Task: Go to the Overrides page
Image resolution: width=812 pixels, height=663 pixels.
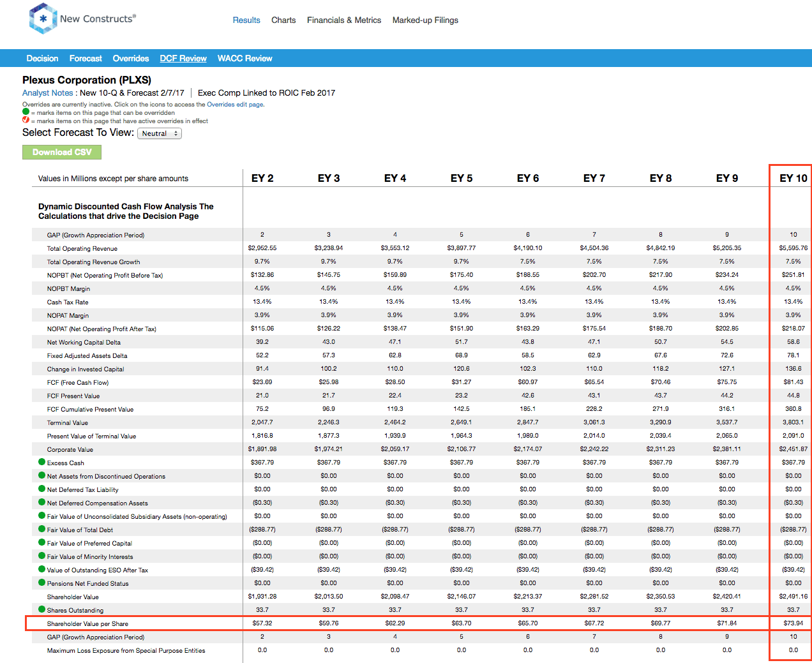Action: click(x=131, y=58)
